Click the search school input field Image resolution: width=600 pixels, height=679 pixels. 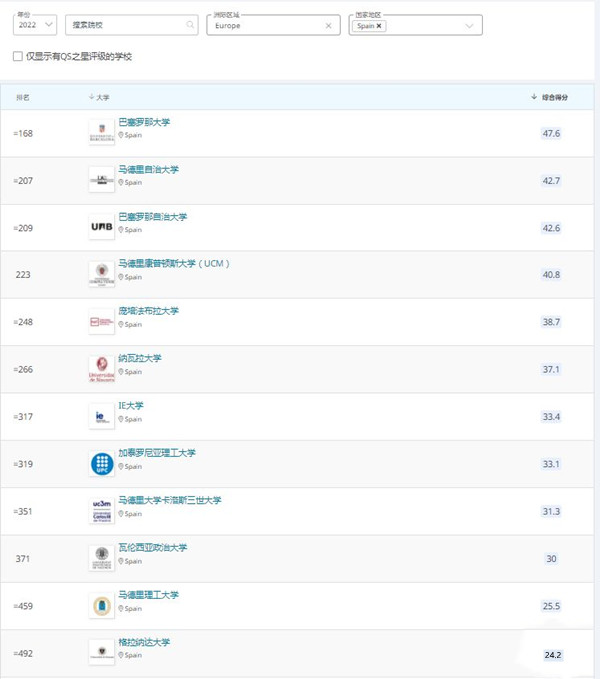point(132,25)
